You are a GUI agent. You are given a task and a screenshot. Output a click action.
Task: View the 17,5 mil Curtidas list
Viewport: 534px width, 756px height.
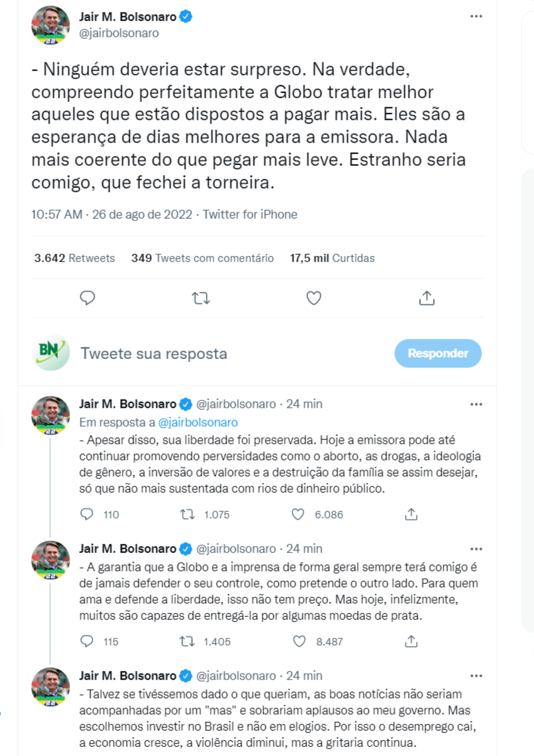click(x=332, y=258)
